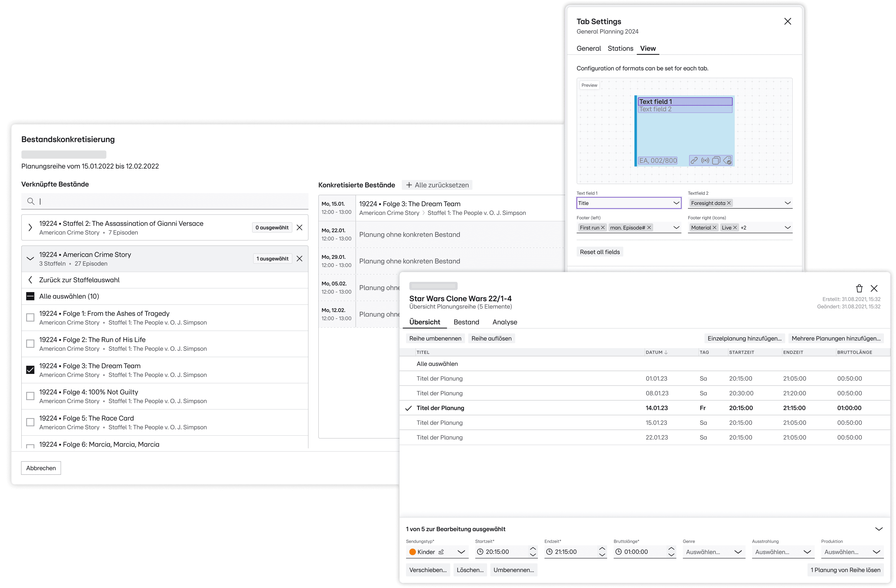Delete the Star Wars Clone Wars series via trash icon
Image resolution: width=896 pixels, height=588 pixels.
tap(859, 288)
